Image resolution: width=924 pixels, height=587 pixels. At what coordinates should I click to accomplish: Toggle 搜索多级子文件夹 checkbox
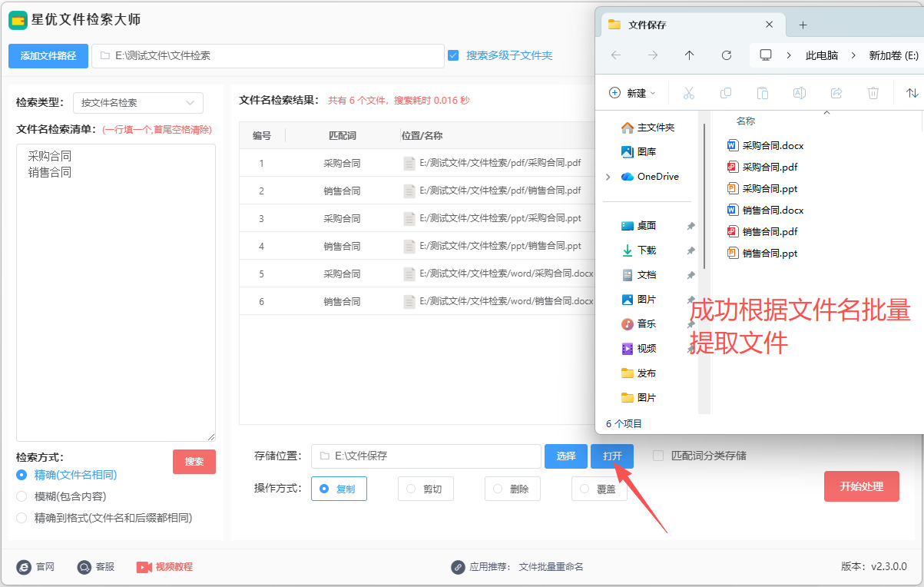453,55
